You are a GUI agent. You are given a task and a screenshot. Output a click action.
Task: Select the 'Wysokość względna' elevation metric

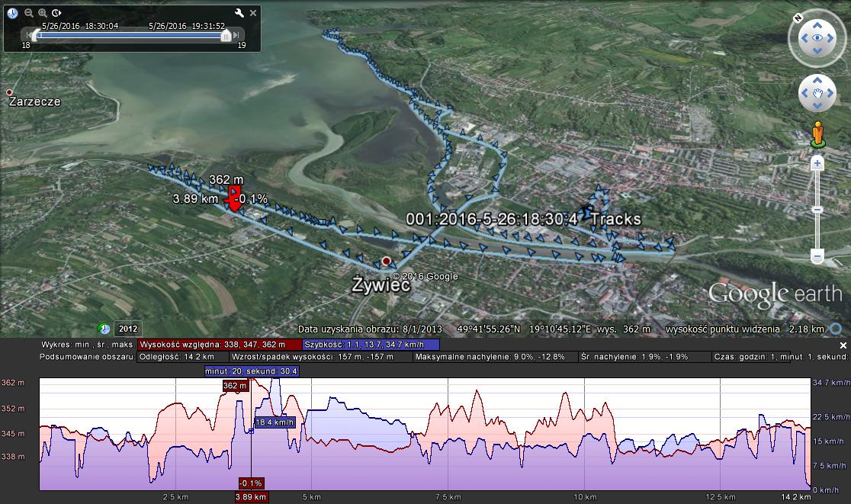coord(220,345)
